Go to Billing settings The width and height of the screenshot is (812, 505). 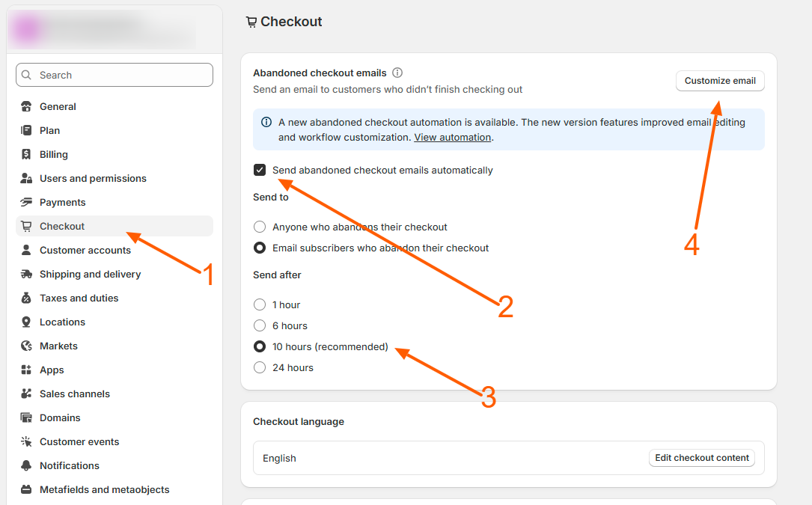click(x=115, y=154)
